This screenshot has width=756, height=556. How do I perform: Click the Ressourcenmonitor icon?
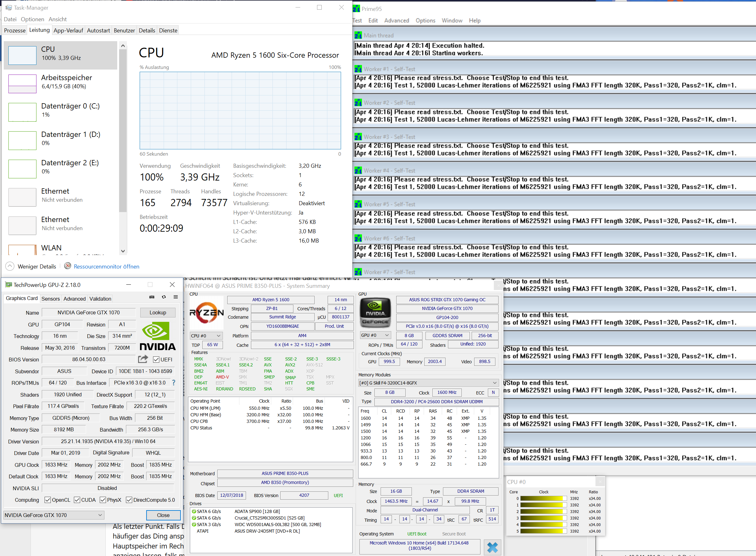(68, 266)
